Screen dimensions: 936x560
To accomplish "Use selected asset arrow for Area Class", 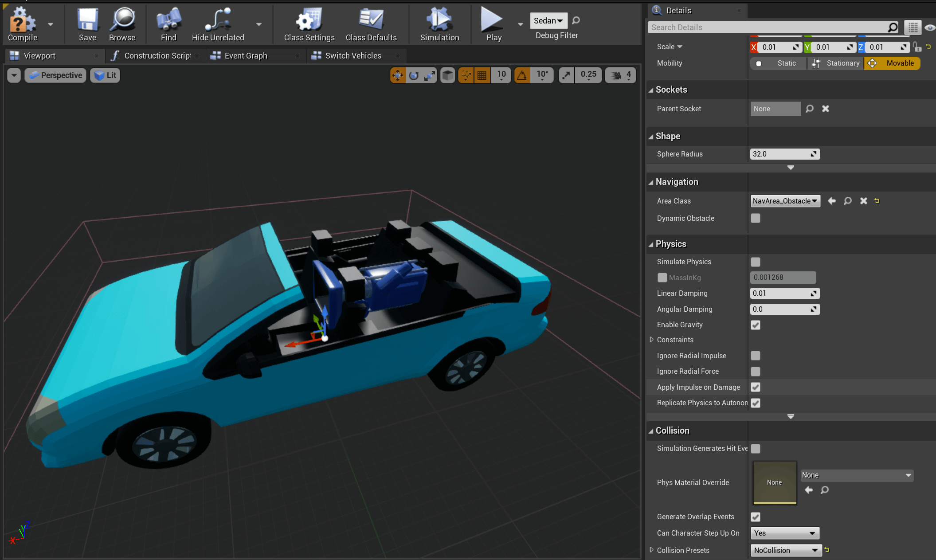I will coord(831,201).
